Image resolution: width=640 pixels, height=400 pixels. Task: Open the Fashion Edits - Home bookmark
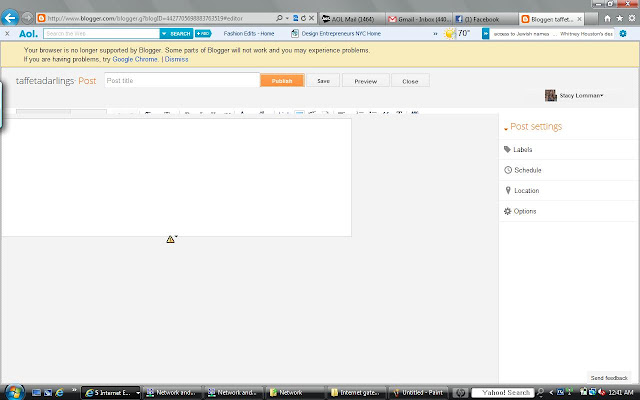coord(249,33)
